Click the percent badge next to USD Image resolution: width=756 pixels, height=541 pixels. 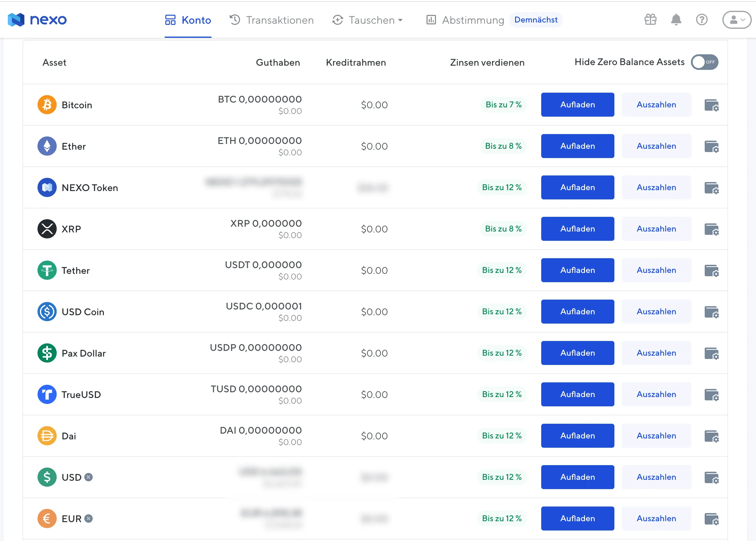(88, 477)
